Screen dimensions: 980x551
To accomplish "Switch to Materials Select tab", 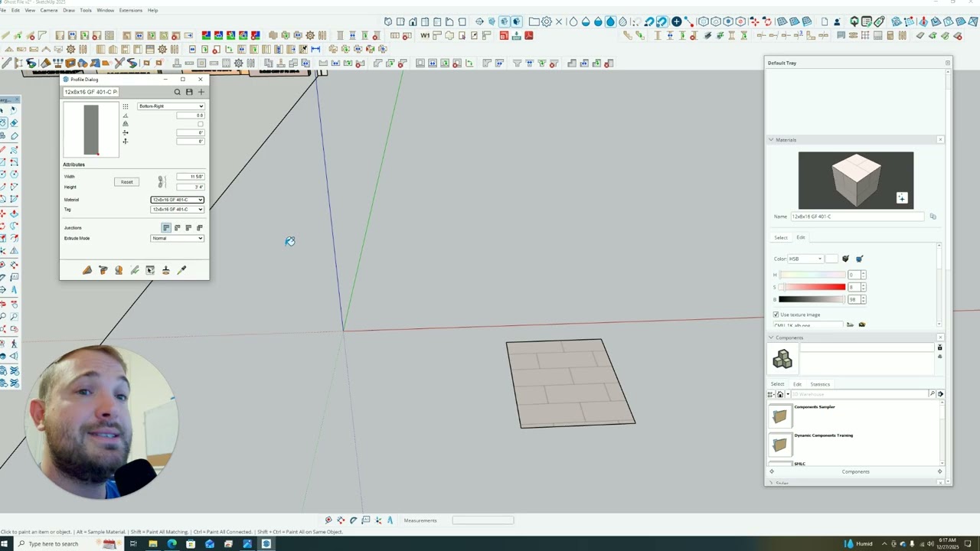I will (781, 237).
